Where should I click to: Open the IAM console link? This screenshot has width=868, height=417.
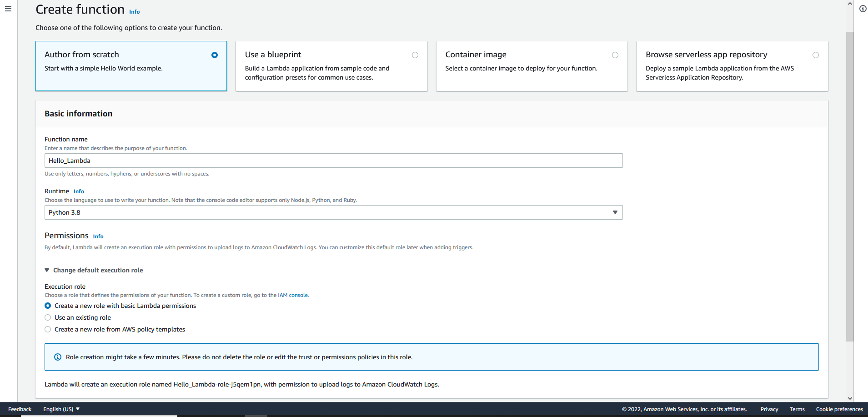click(293, 295)
